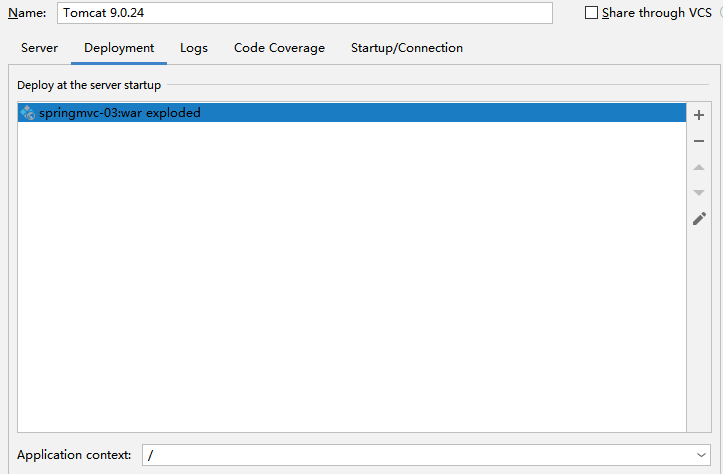Select springmvc-03:war exploded row
Image resolution: width=723 pixels, height=474 pixels.
(352, 113)
